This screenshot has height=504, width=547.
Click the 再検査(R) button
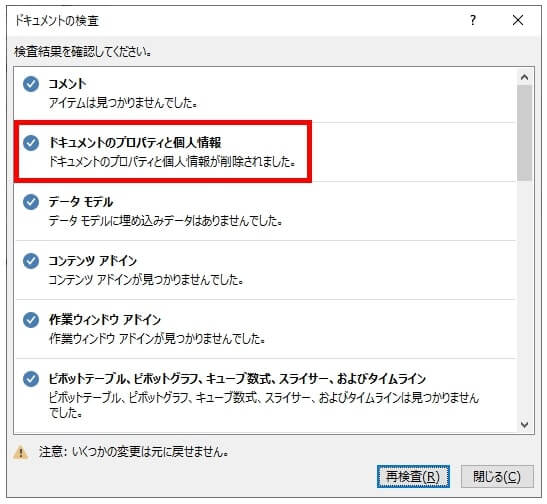413,476
